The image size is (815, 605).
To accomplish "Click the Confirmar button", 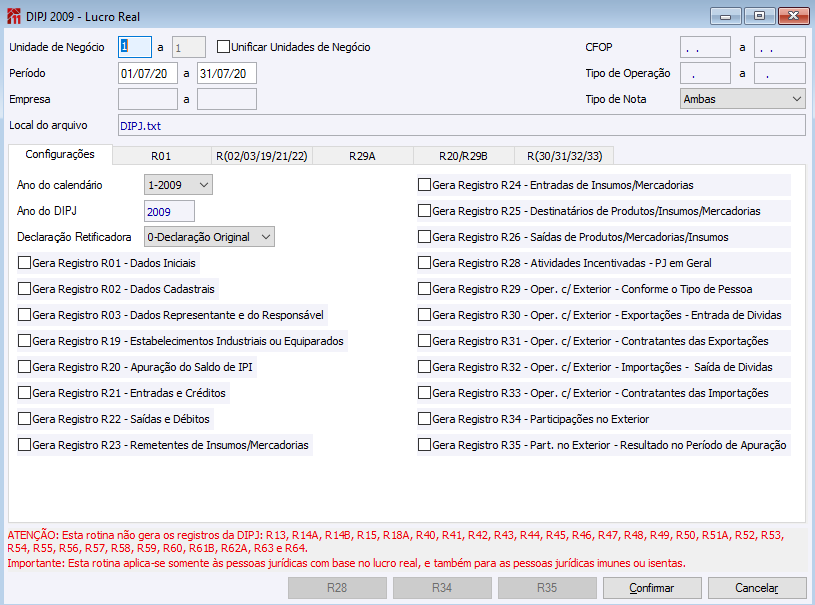I will [652, 588].
